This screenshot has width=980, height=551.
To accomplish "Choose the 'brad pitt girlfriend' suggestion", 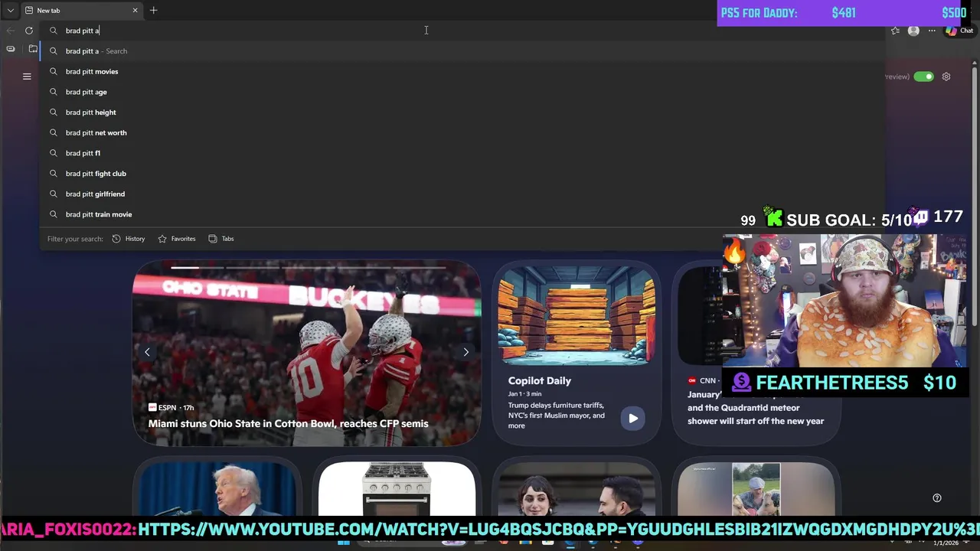I will pos(462,194).
